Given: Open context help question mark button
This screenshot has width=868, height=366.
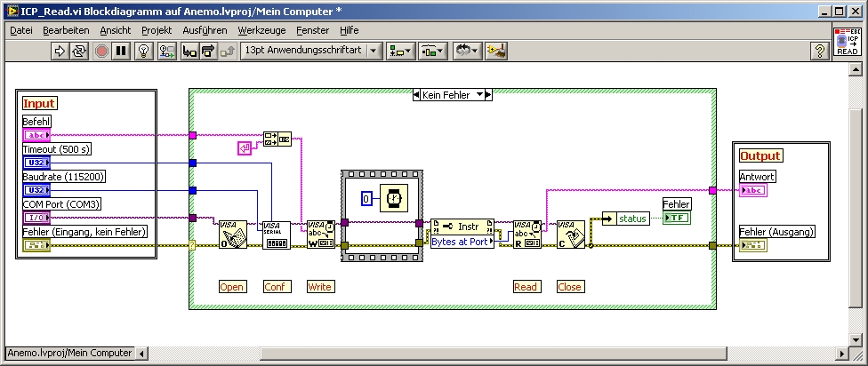Looking at the screenshot, I should pos(819,51).
